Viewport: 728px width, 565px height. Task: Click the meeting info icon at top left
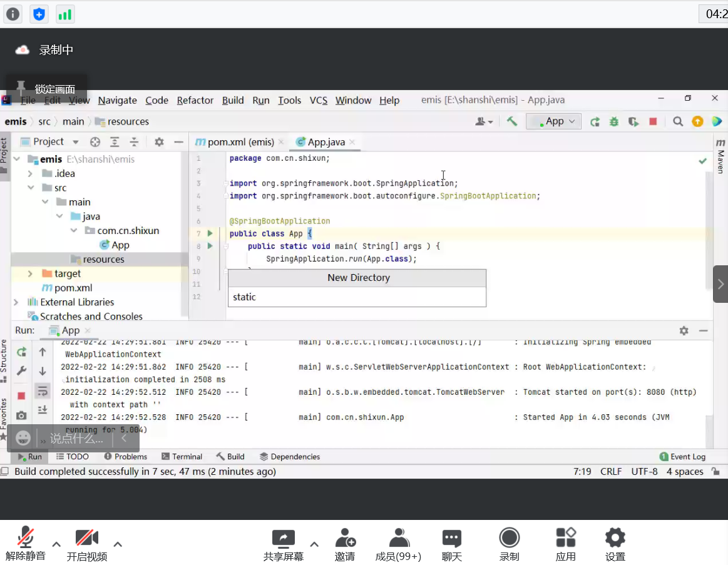tap(13, 14)
